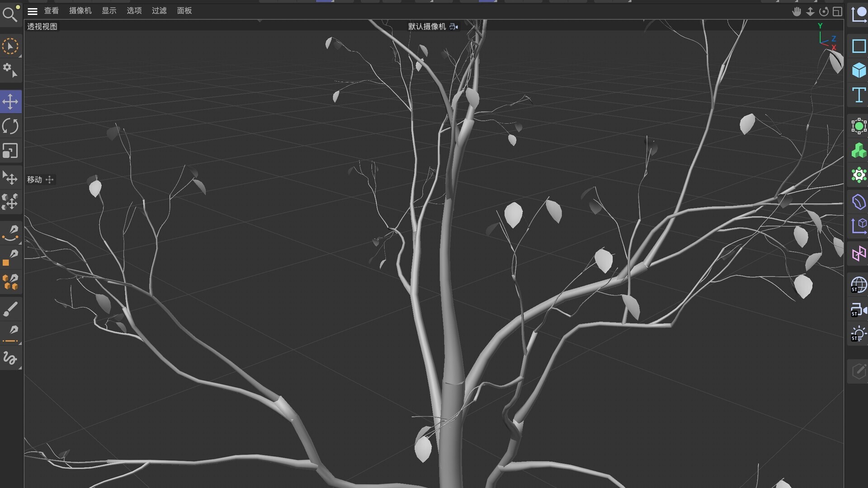This screenshot has height=488, width=868.
Task: Click the camera icon beside 默认摄像机
Action: coord(453,27)
